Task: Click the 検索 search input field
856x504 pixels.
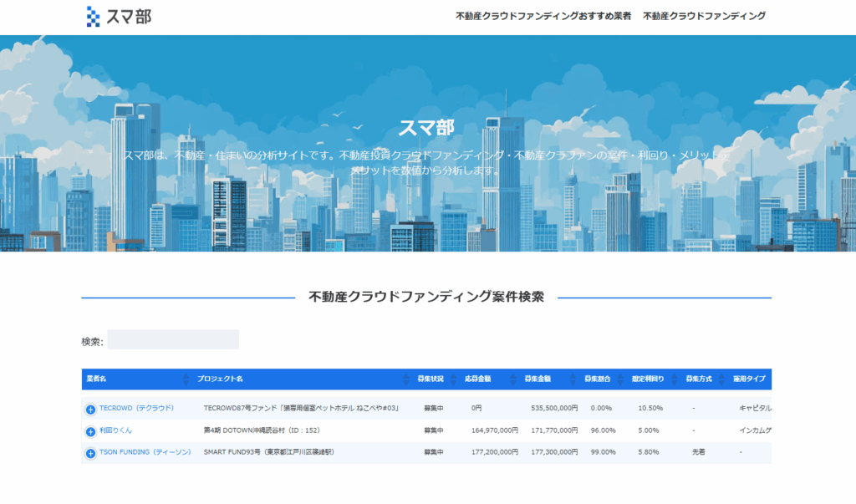Action: (173, 340)
